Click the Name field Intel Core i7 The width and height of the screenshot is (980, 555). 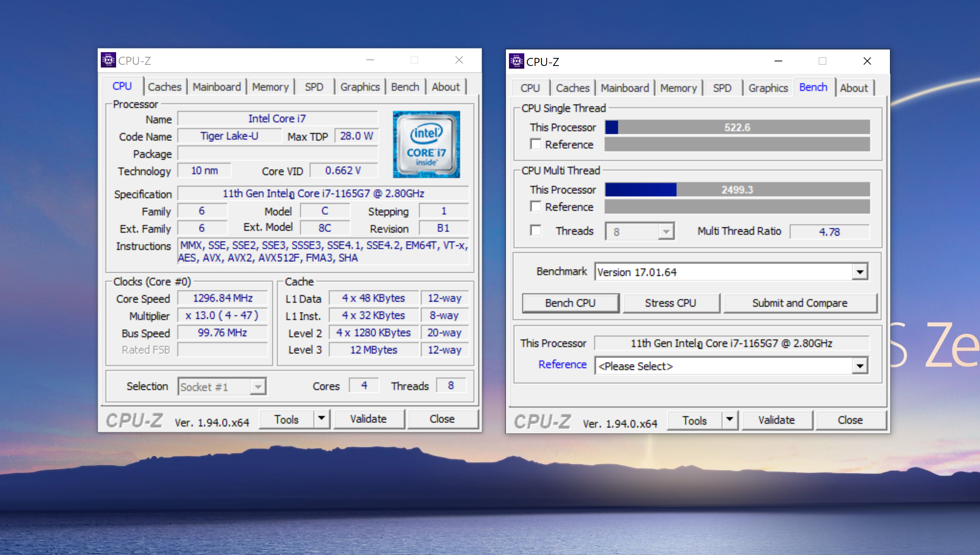coord(277,119)
